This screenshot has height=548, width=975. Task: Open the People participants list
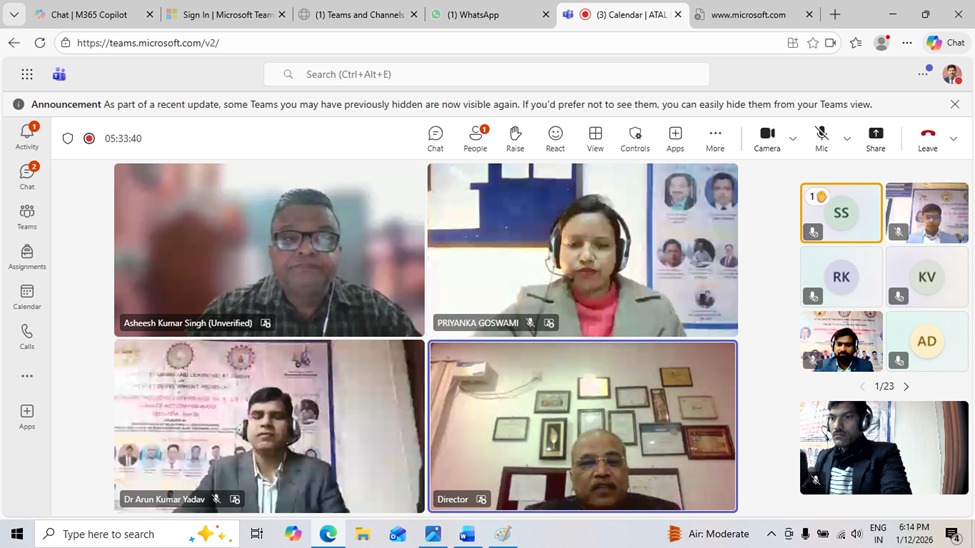tap(475, 138)
